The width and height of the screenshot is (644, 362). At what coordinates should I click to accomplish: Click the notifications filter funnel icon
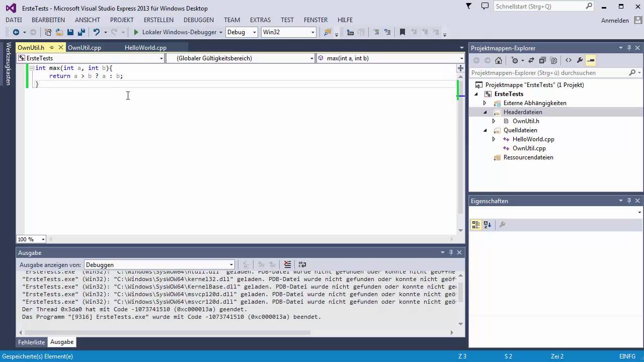469,6
